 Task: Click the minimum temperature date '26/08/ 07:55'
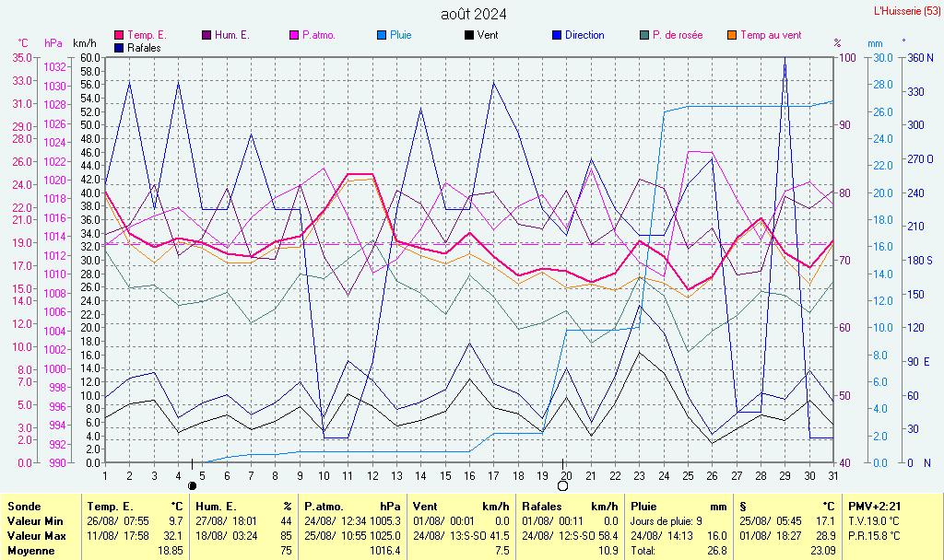click(118, 521)
